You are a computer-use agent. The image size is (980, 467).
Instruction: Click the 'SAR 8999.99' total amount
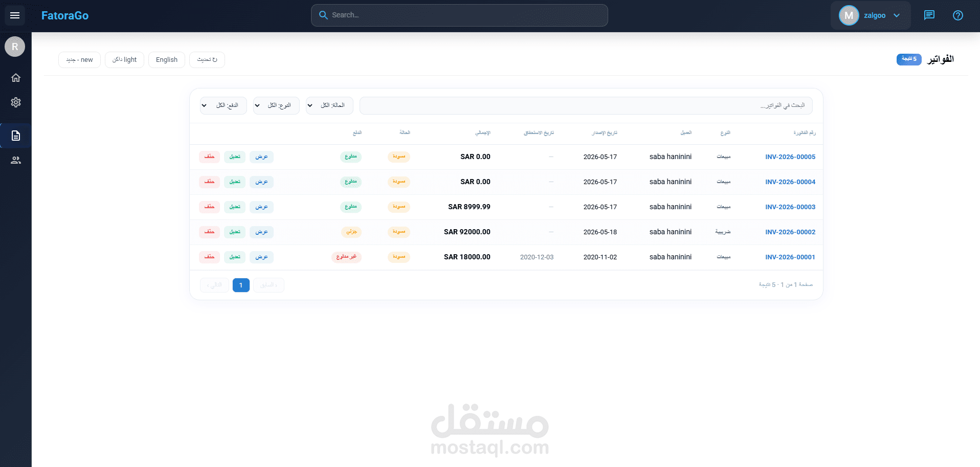point(469,207)
